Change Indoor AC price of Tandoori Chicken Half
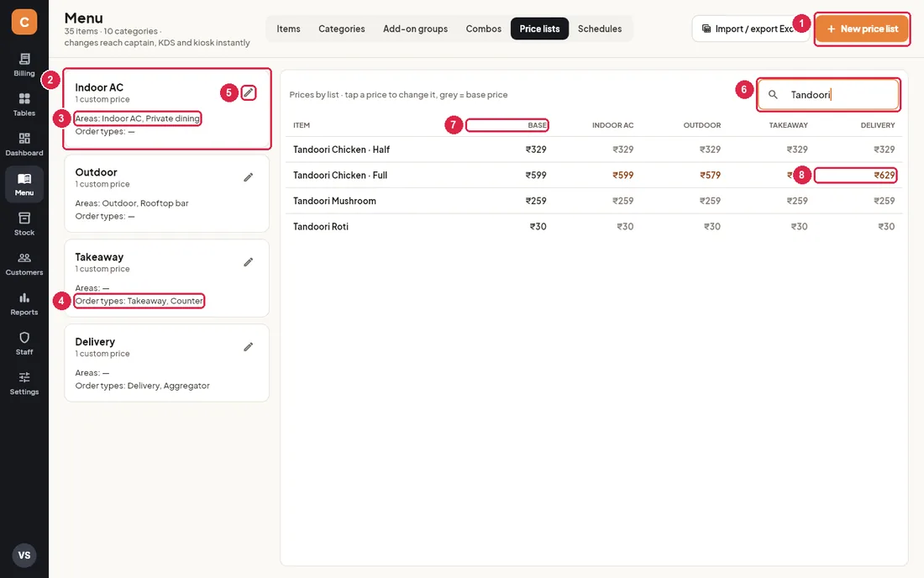Viewport: 924px width, 578px height. [x=622, y=150]
